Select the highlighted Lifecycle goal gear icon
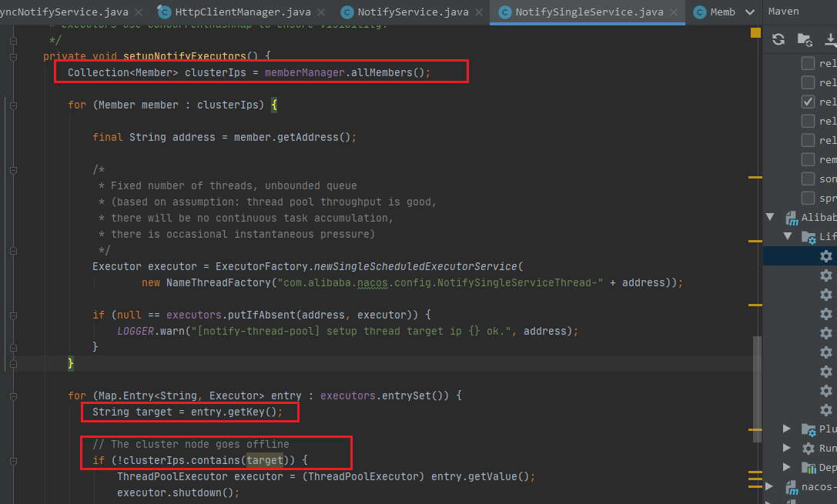Viewport: 837px width, 504px height. [x=825, y=255]
